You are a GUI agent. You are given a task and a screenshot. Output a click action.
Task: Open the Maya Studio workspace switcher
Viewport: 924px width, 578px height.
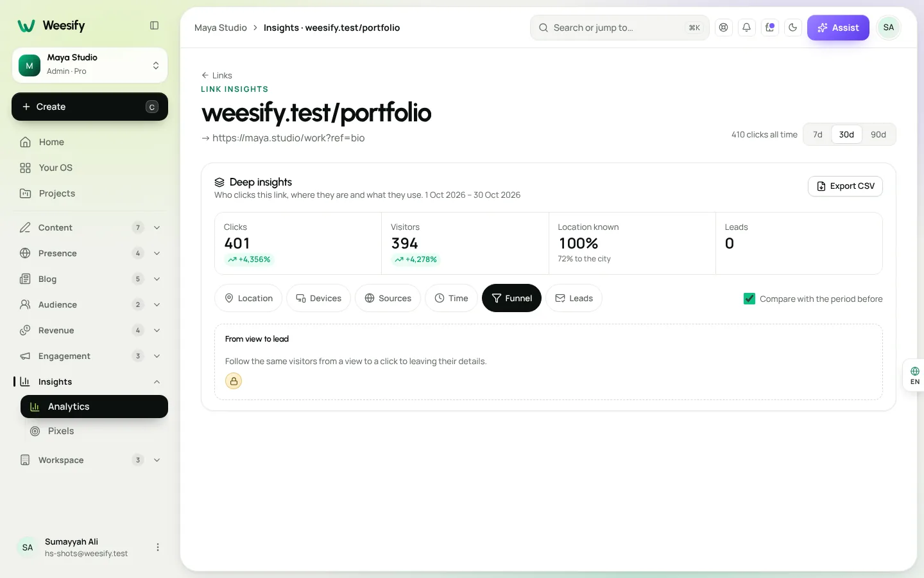[x=90, y=66]
